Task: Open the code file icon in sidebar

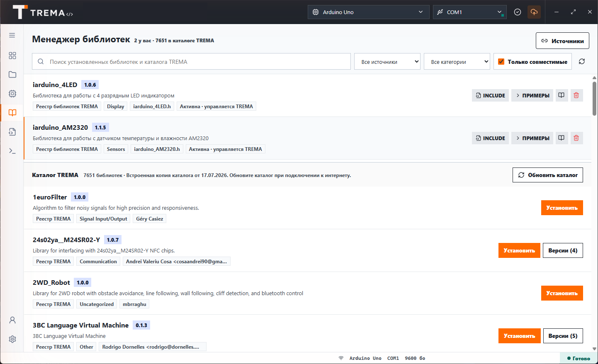Action: click(x=12, y=132)
